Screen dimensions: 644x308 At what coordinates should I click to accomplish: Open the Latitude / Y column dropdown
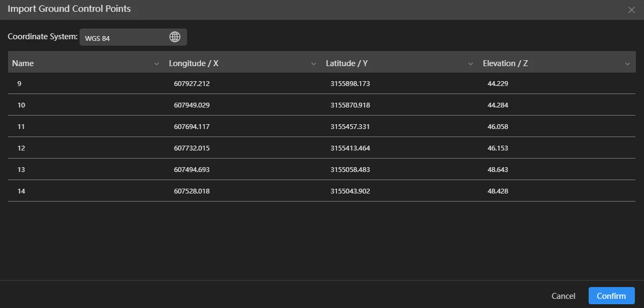point(470,64)
